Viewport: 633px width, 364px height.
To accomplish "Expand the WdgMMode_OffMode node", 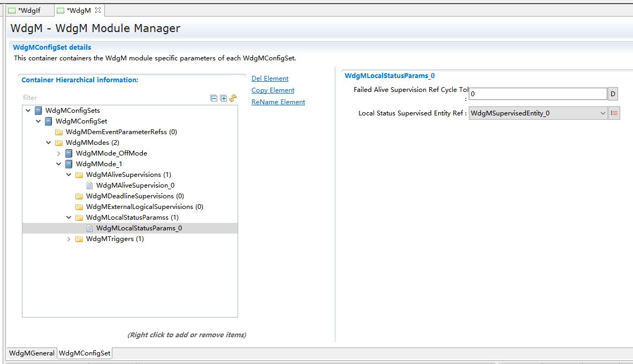I will [x=59, y=153].
